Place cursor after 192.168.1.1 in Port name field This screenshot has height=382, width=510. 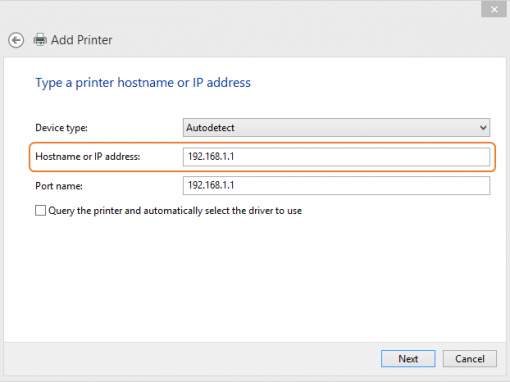[x=235, y=185]
